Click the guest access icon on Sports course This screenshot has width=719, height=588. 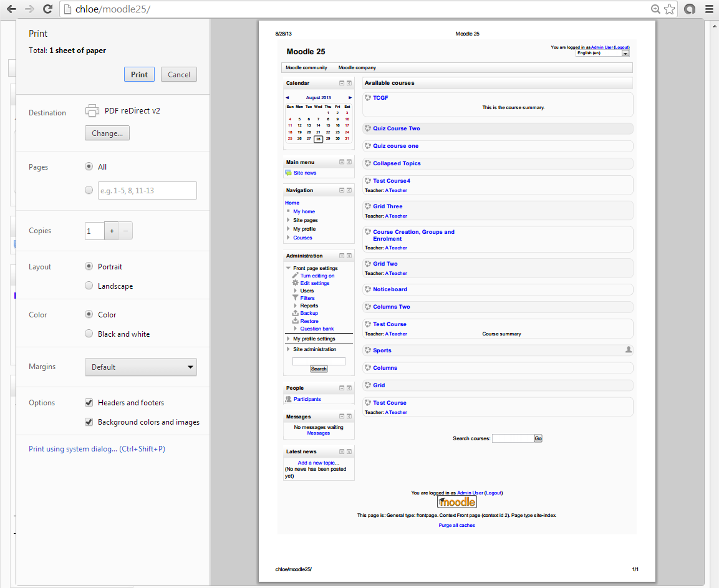[x=629, y=350]
